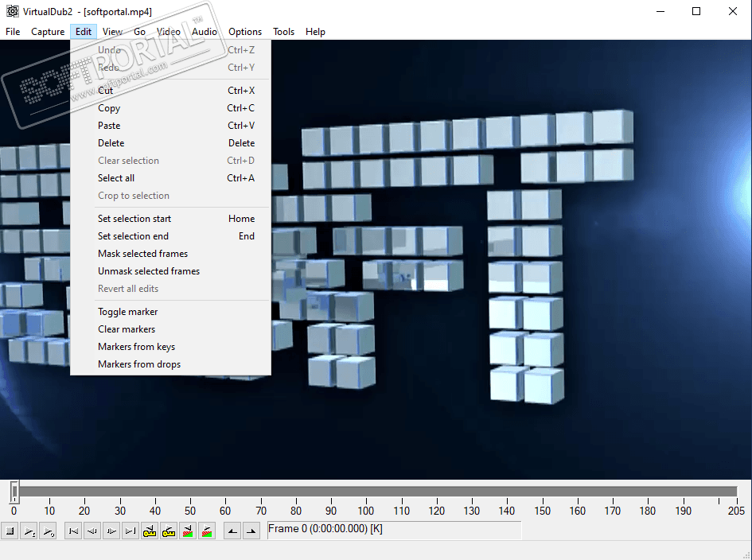Open the Capture menu
This screenshot has width=752, height=560.
(x=48, y=32)
